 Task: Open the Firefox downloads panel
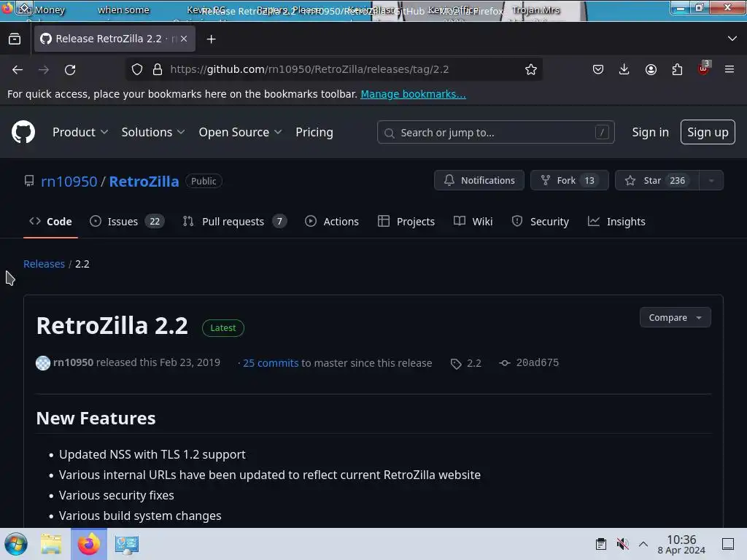click(x=624, y=69)
